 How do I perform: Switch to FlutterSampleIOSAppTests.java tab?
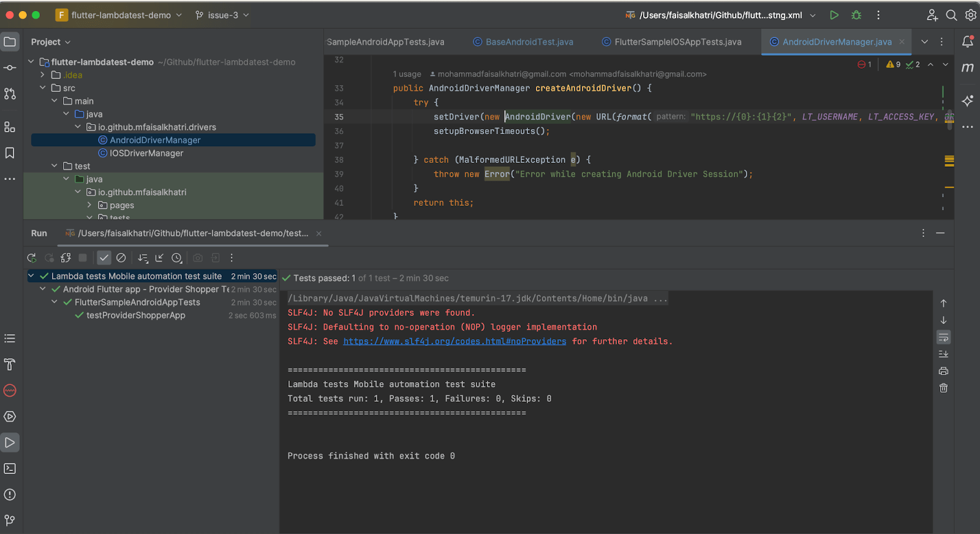(x=677, y=42)
